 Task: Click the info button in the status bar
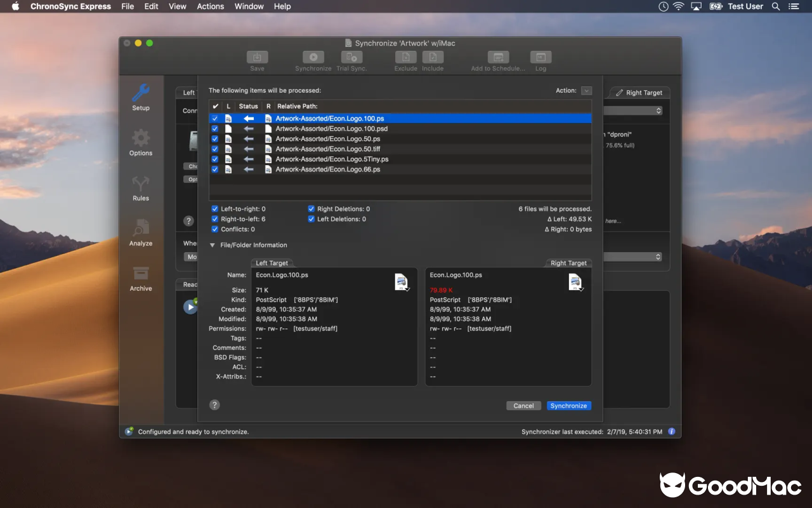click(671, 431)
